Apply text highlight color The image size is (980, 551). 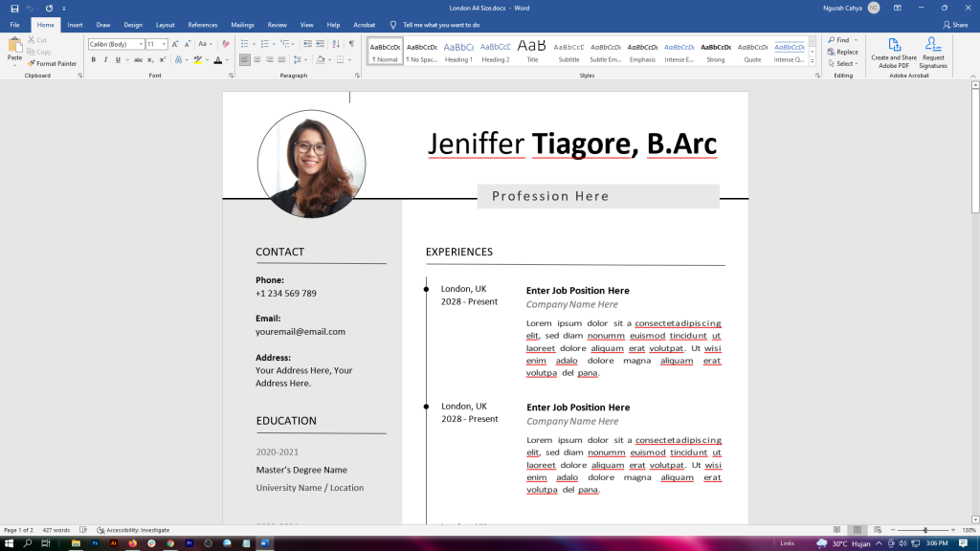197,60
